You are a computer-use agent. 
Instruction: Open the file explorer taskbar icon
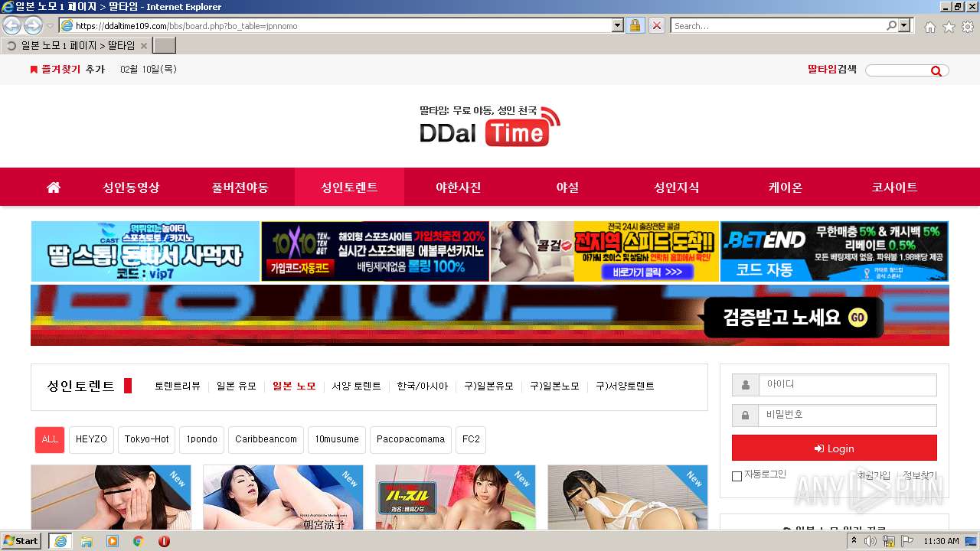click(87, 541)
